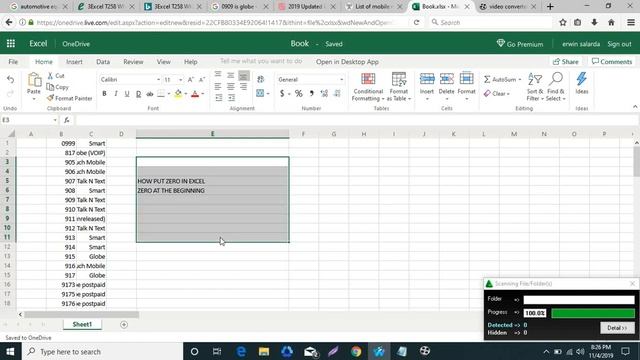640x360 pixels.
Task: Toggle Underline formatting
Action: point(127,94)
